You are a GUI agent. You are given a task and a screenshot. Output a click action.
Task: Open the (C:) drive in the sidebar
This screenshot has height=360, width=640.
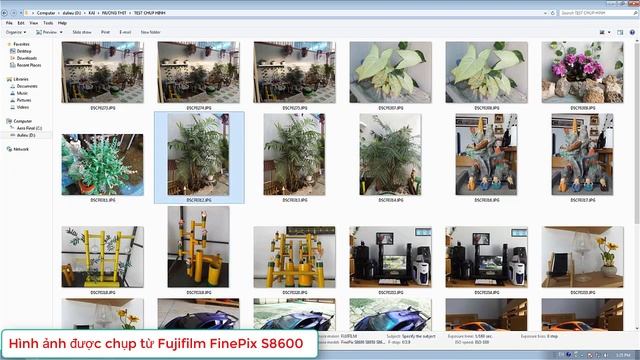pos(29,128)
